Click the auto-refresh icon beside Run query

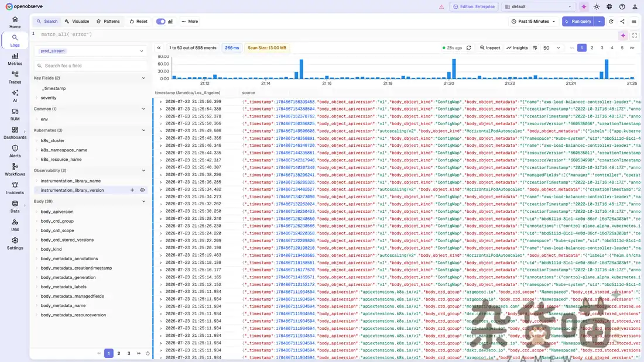[611, 21]
